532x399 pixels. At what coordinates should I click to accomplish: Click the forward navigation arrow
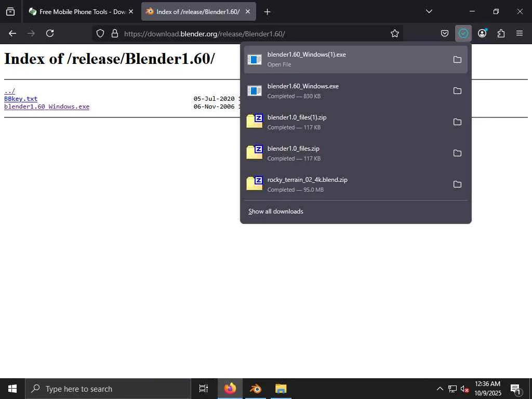[31, 33]
